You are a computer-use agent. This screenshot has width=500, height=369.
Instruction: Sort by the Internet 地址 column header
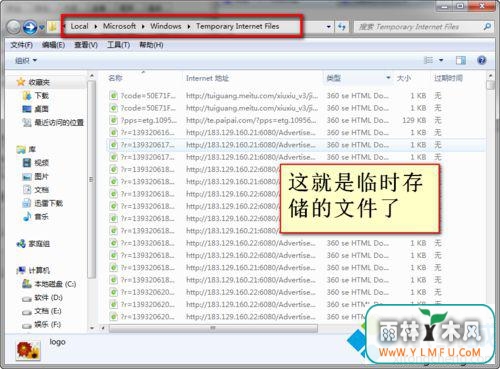[207, 78]
